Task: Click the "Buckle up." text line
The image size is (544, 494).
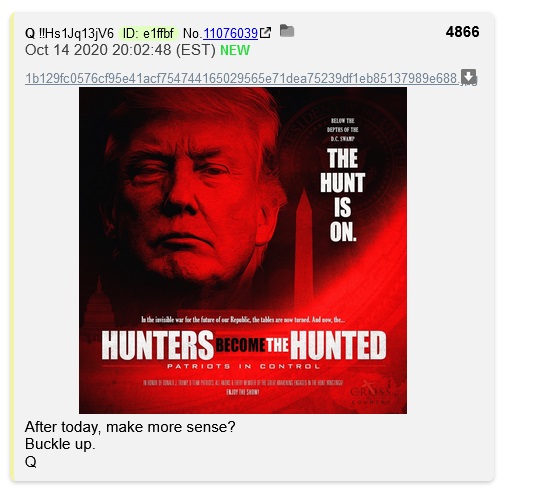Action: (x=60, y=444)
